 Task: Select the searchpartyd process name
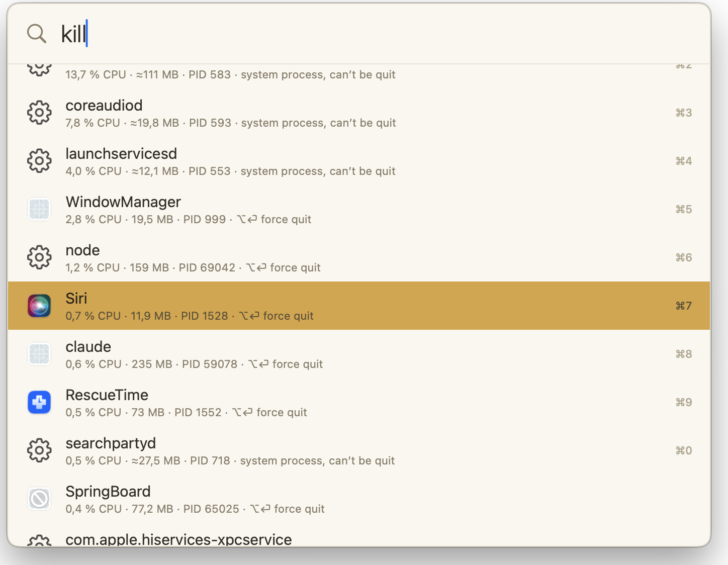pos(111,443)
